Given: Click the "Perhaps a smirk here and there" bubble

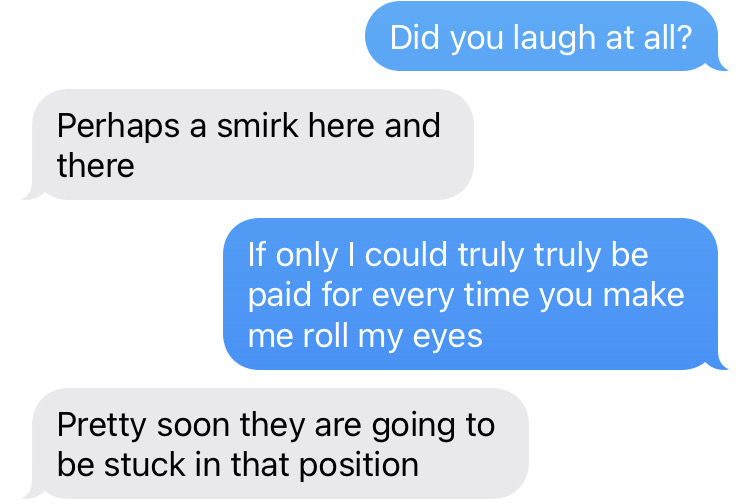Looking at the screenshot, I should point(250,145).
